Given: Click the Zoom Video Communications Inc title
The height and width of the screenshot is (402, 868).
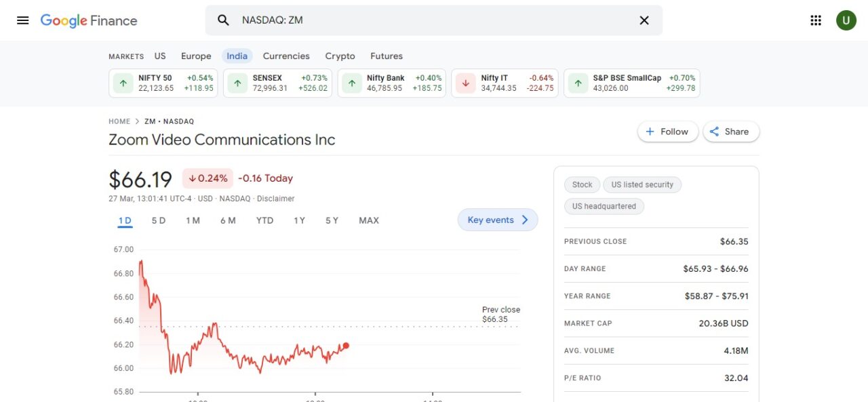Looking at the screenshot, I should [x=222, y=140].
